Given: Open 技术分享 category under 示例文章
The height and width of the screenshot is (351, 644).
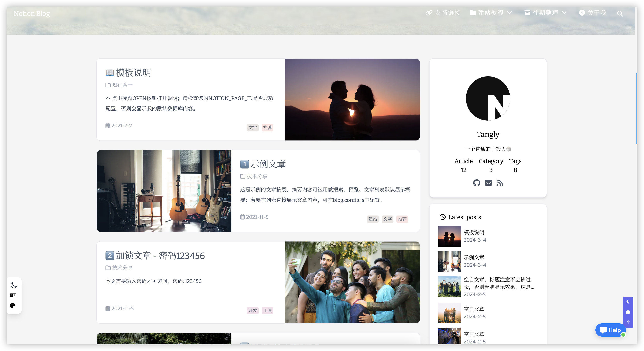Looking at the screenshot, I should pyautogui.click(x=257, y=176).
